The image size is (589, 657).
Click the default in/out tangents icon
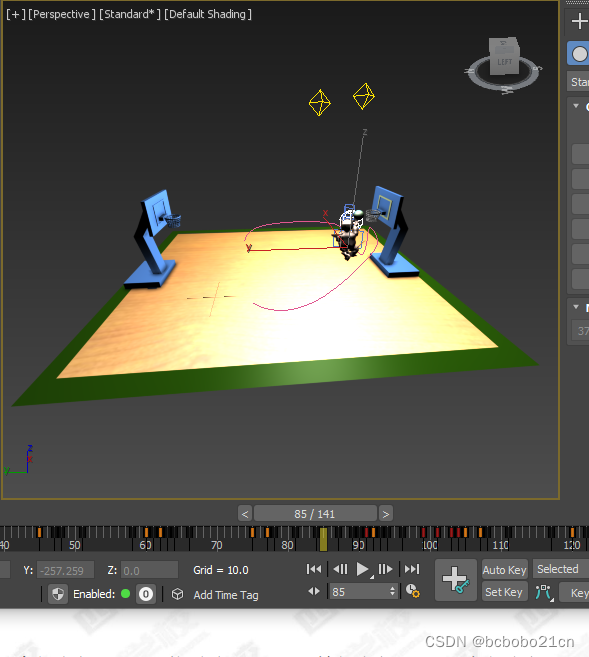pos(544,592)
